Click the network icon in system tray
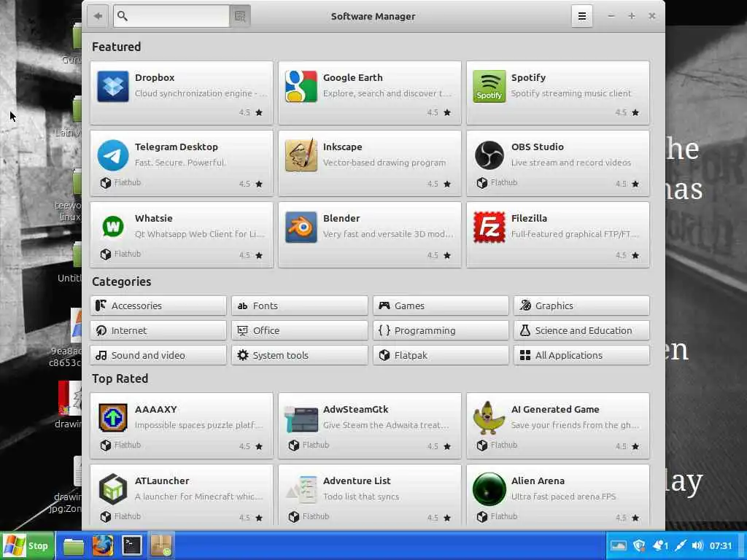This screenshot has width=747, height=560. (x=681, y=545)
